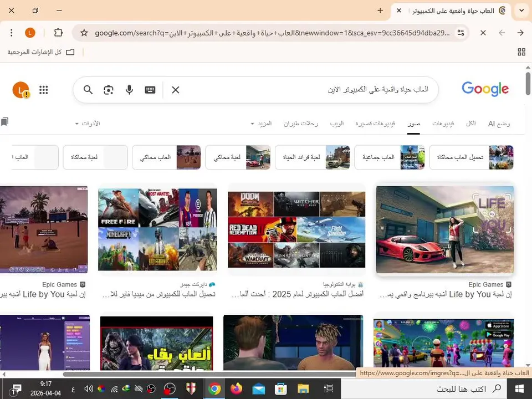Bookmark this page with the star icon
532x399 pixels.
pyautogui.click(x=84, y=33)
